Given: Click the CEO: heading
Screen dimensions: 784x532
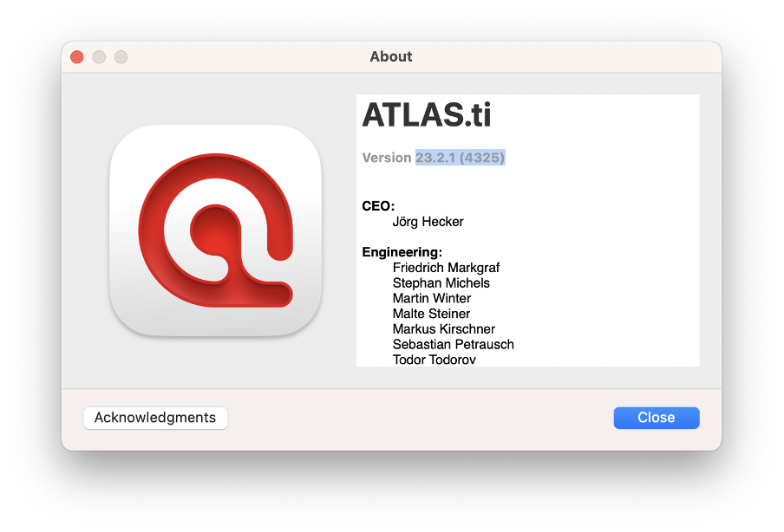Looking at the screenshot, I should [378, 206].
